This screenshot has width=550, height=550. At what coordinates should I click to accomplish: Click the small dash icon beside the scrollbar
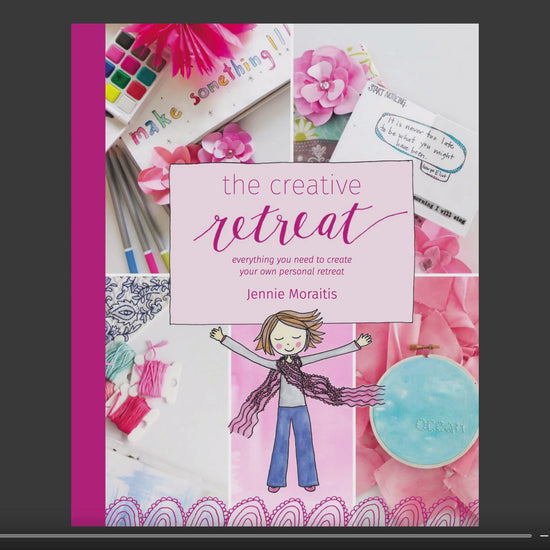[544, 536]
